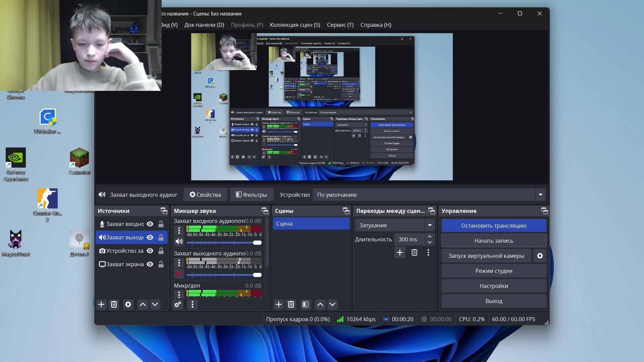Open Counter-Strike 2 desktop icon
Viewport: 644px width, 362px height.
coord(47,205)
